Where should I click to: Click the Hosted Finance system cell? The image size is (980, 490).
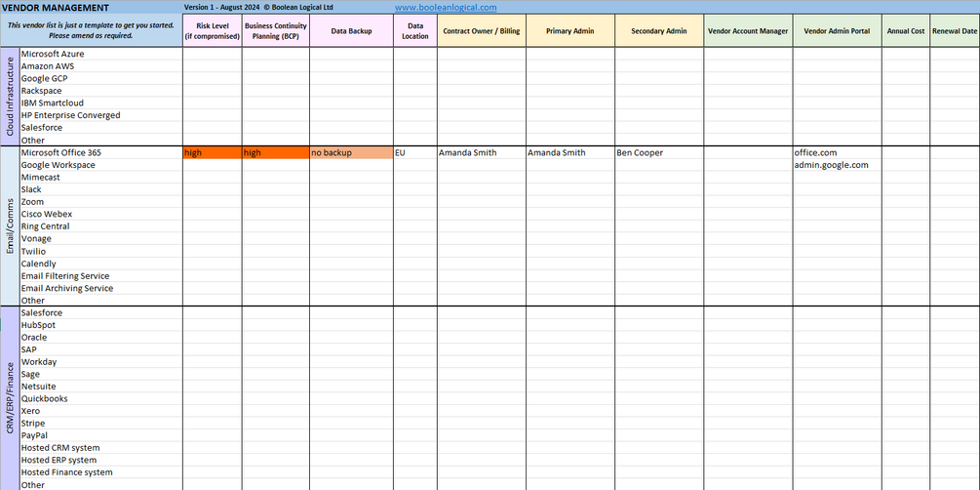click(x=101, y=471)
